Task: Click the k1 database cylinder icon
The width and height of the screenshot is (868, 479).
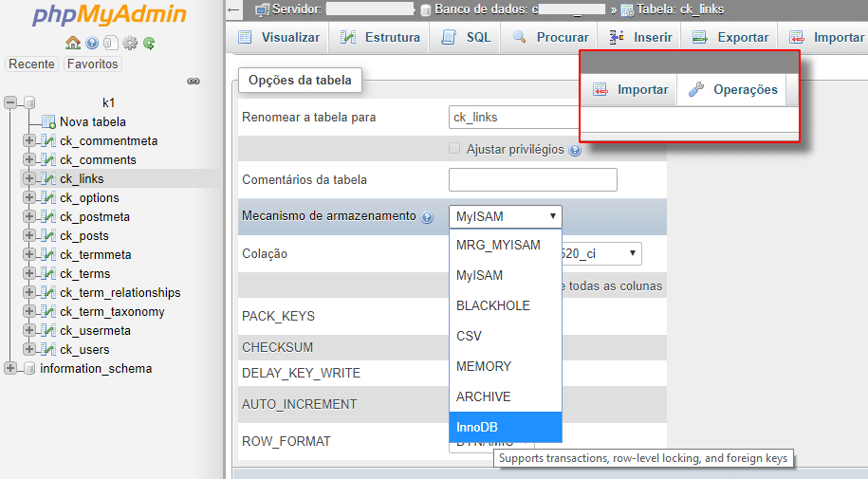Action: click(29, 103)
